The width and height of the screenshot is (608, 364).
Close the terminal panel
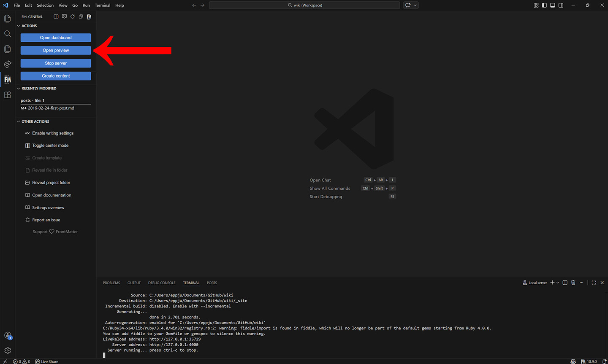[x=602, y=283]
